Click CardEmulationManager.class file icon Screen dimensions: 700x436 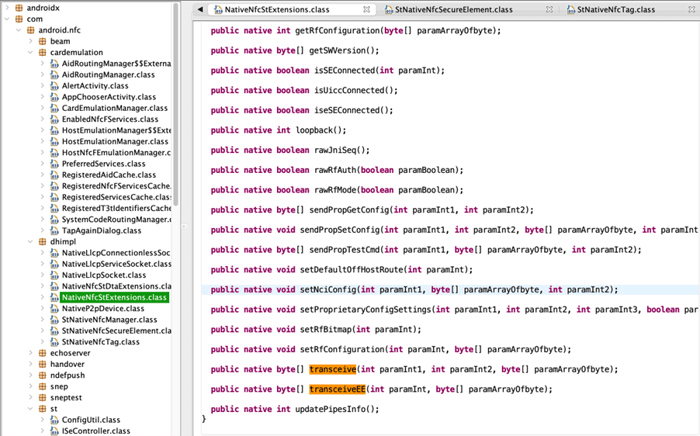click(x=54, y=108)
